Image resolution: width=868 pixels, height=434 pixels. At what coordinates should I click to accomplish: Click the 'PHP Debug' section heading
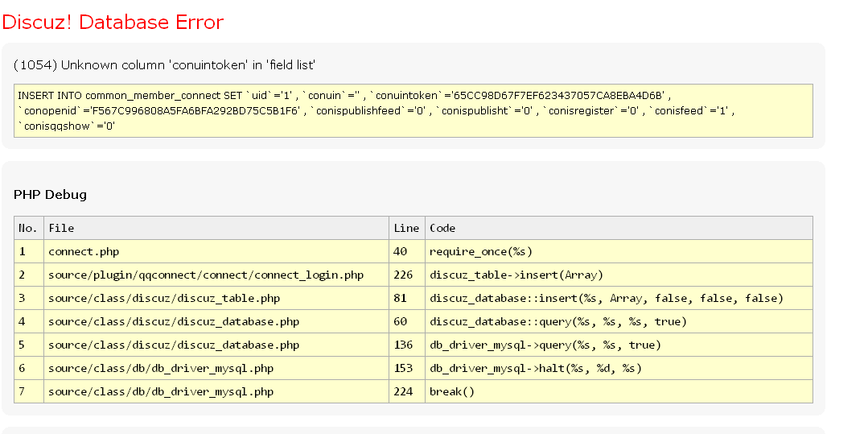click(x=50, y=194)
